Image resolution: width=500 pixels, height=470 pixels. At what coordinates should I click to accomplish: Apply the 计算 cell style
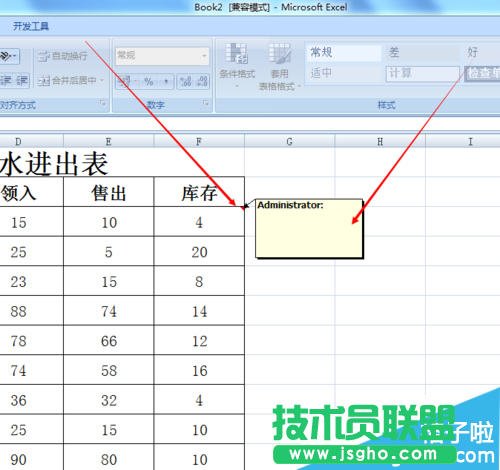click(x=422, y=73)
